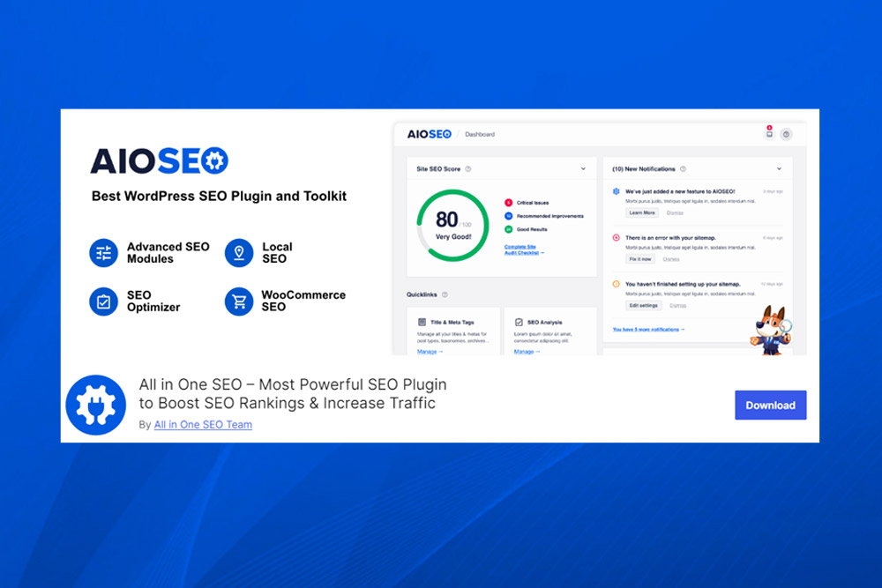This screenshot has width=882, height=588.
Task: Select the Local SEO map pin icon
Action: pos(239,253)
